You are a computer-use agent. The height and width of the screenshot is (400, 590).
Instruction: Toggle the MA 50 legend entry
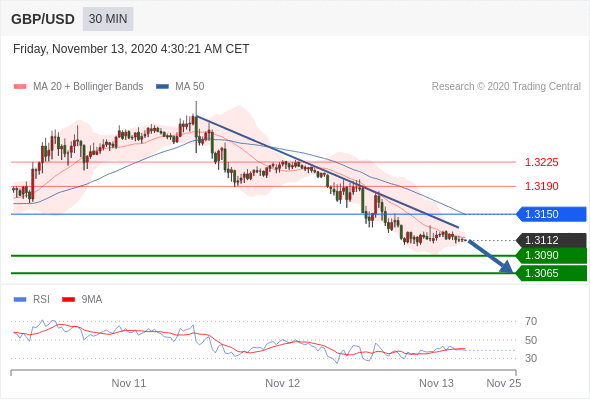(x=180, y=87)
